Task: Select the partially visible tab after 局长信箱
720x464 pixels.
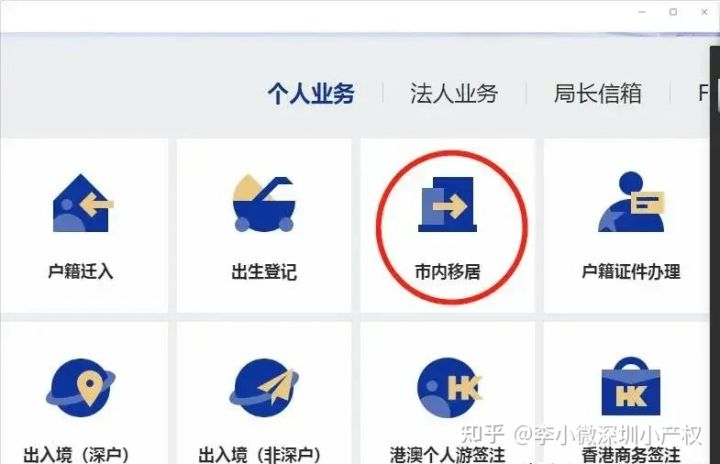Action: click(x=704, y=94)
